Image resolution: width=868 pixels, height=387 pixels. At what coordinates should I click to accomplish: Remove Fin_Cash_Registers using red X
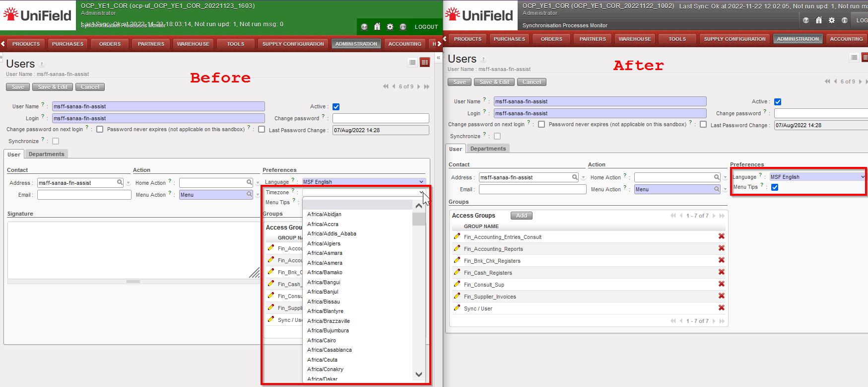722,272
